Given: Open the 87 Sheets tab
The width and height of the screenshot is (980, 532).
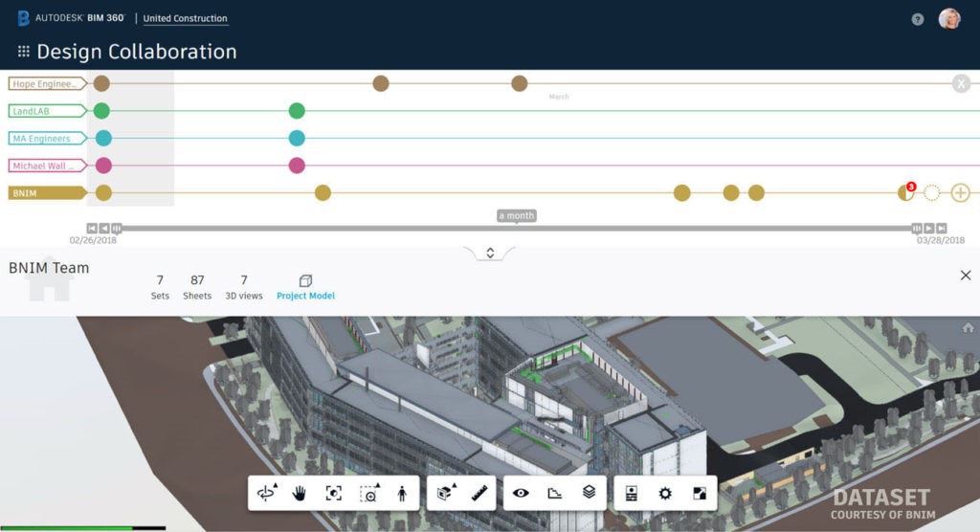Looking at the screenshot, I should click(197, 288).
